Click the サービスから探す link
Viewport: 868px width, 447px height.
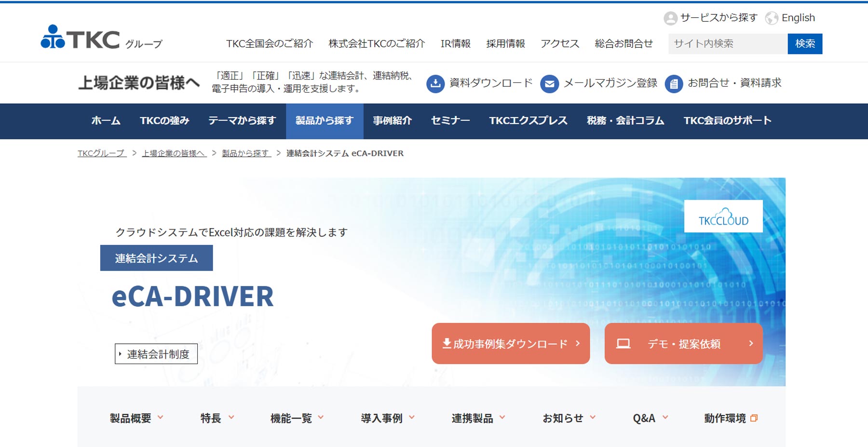[x=719, y=18]
